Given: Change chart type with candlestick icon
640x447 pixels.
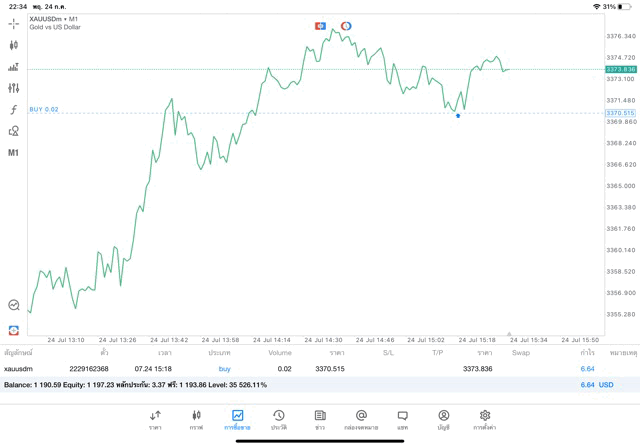Looking at the screenshot, I should tap(13, 45).
